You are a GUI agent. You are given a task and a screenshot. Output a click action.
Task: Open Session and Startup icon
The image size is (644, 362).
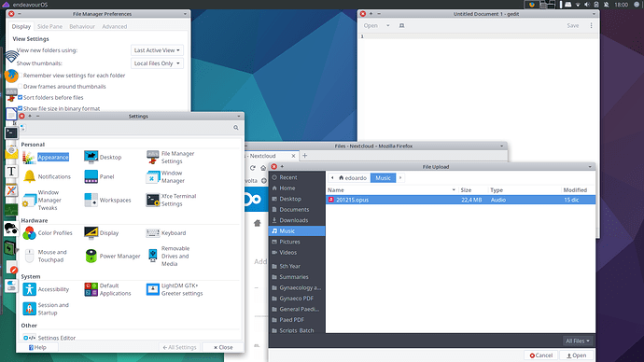[x=29, y=309]
